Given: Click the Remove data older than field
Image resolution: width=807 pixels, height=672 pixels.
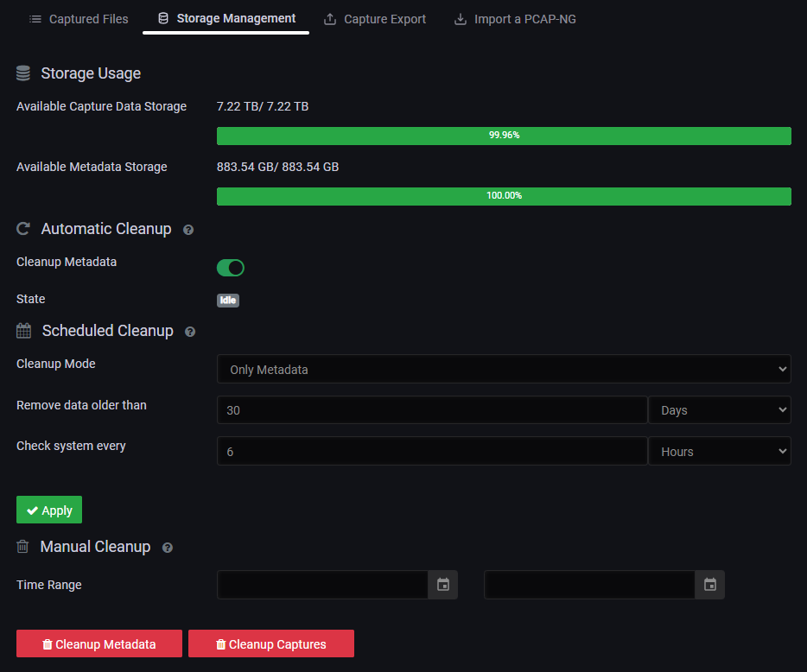Looking at the screenshot, I should pyautogui.click(x=432, y=410).
